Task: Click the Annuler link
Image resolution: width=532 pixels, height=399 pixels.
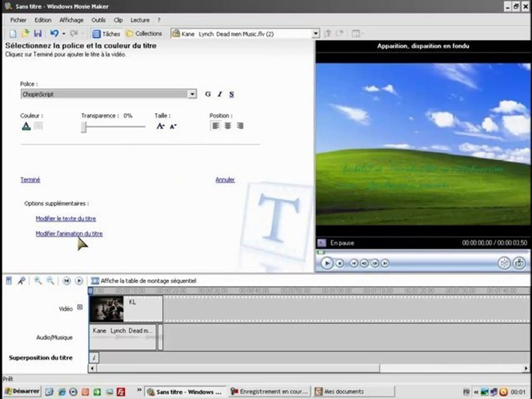Action: (225, 180)
